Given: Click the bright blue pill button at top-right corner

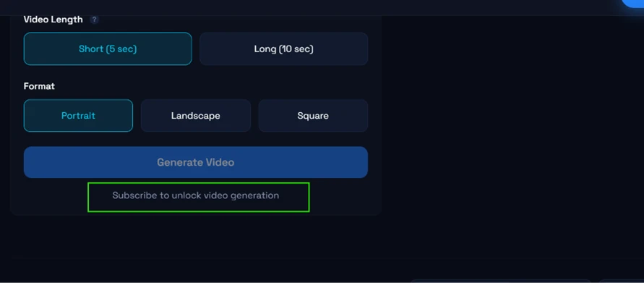Looking at the screenshot, I should [x=634, y=3].
